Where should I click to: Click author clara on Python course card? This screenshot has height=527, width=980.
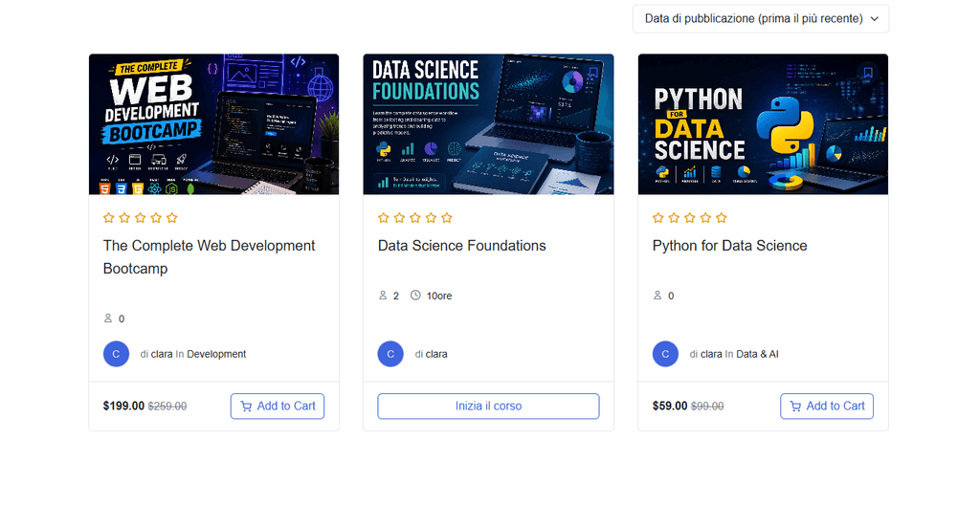711,354
